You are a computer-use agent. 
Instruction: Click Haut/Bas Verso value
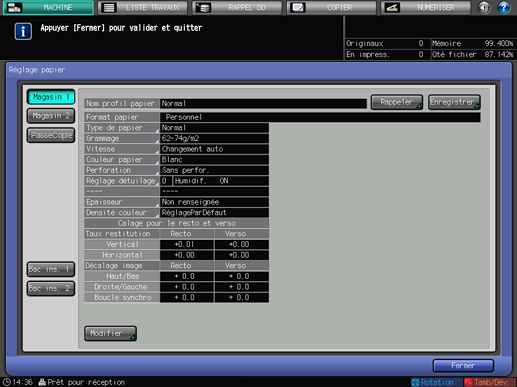tap(242, 276)
